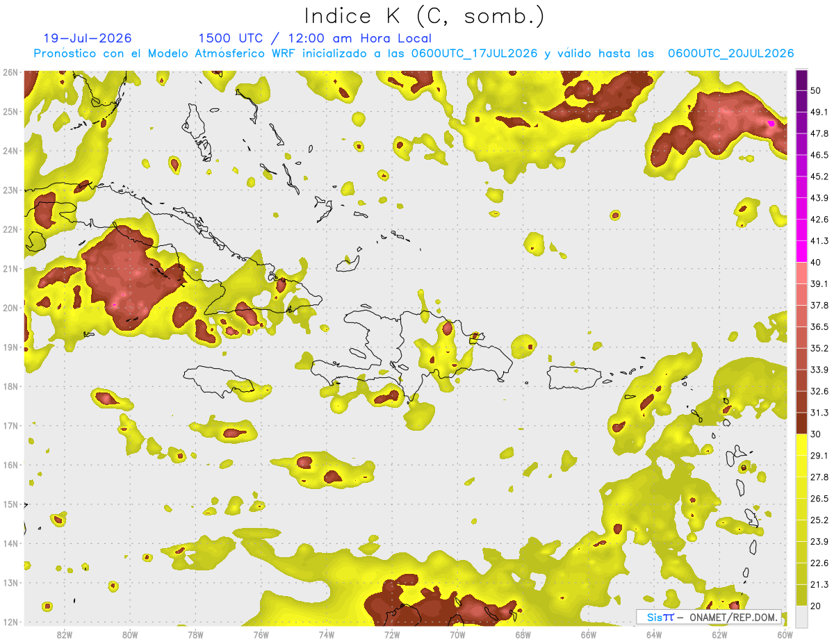Click the latitude label 15N
The image size is (834, 644).
click(x=10, y=504)
